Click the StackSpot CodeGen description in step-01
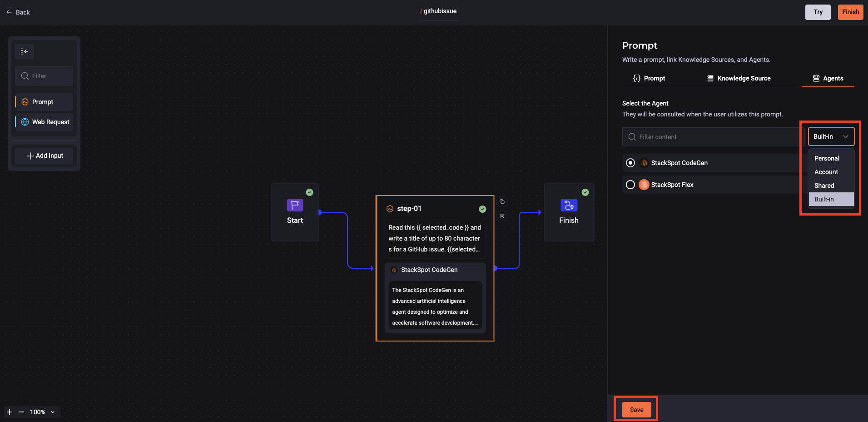The image size is (868, 422). coord(435,306)
